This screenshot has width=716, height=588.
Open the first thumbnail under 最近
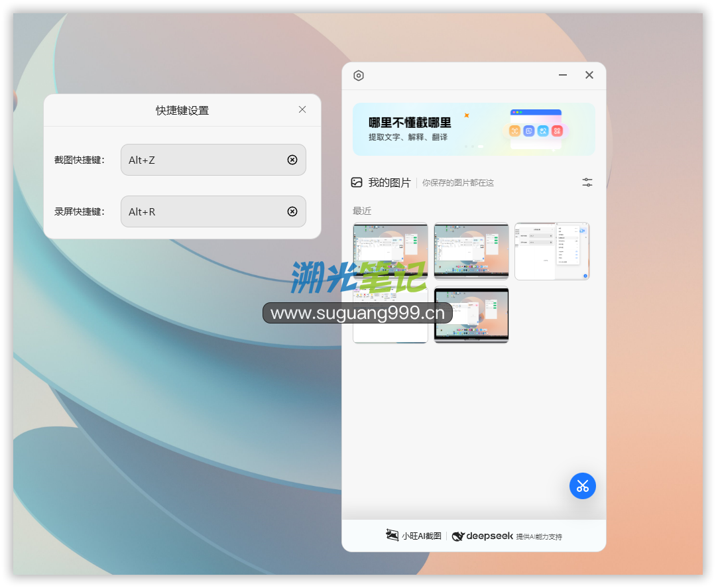click(x=390, y=251)
